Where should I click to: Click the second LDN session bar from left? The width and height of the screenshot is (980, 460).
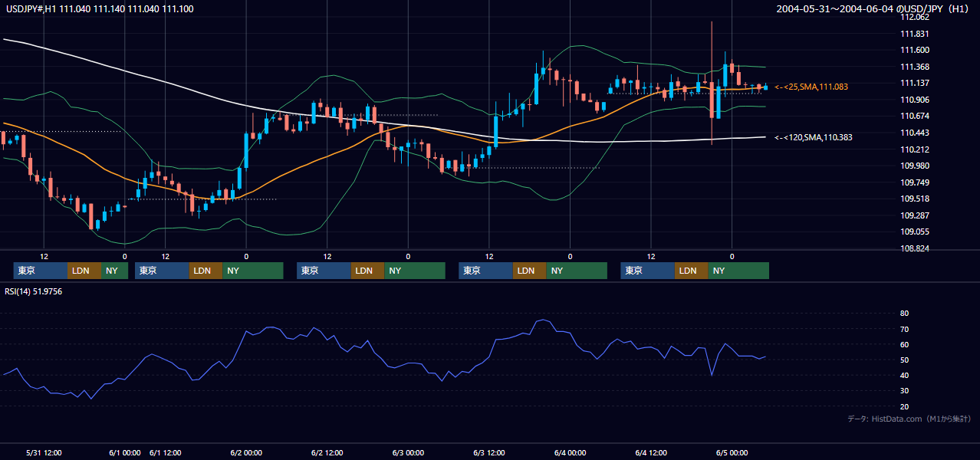(206, 271)
